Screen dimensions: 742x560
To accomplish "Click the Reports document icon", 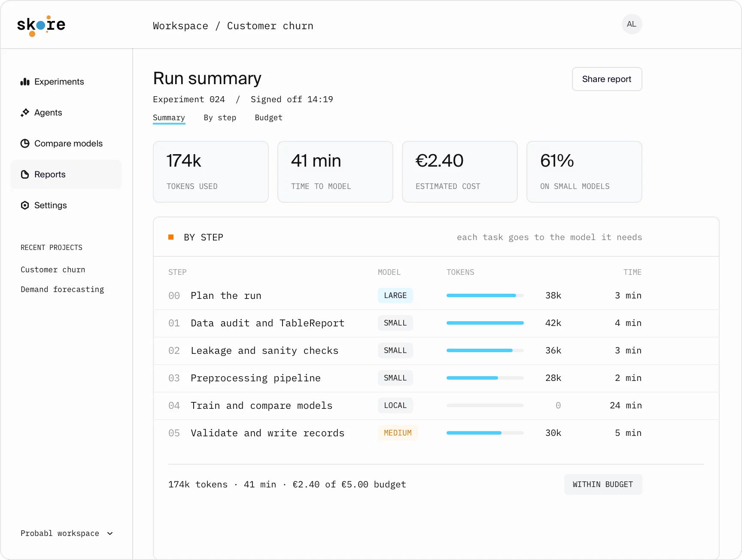I will (x=25, y=174).
